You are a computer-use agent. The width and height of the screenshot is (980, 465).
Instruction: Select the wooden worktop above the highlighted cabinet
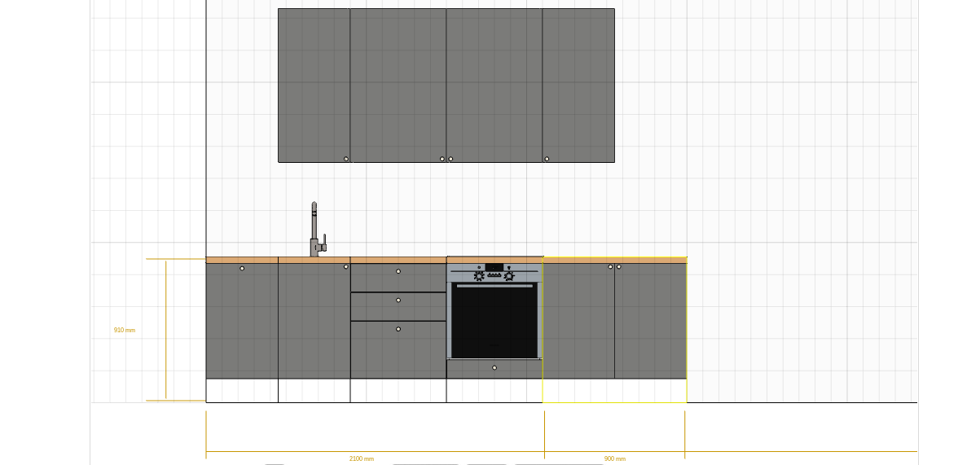pos(615,261)
